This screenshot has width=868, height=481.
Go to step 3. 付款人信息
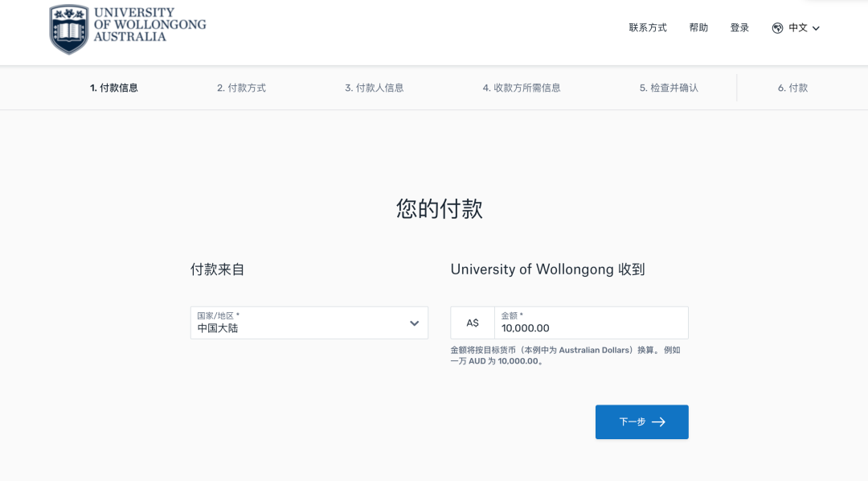click(x=375, y=88)
